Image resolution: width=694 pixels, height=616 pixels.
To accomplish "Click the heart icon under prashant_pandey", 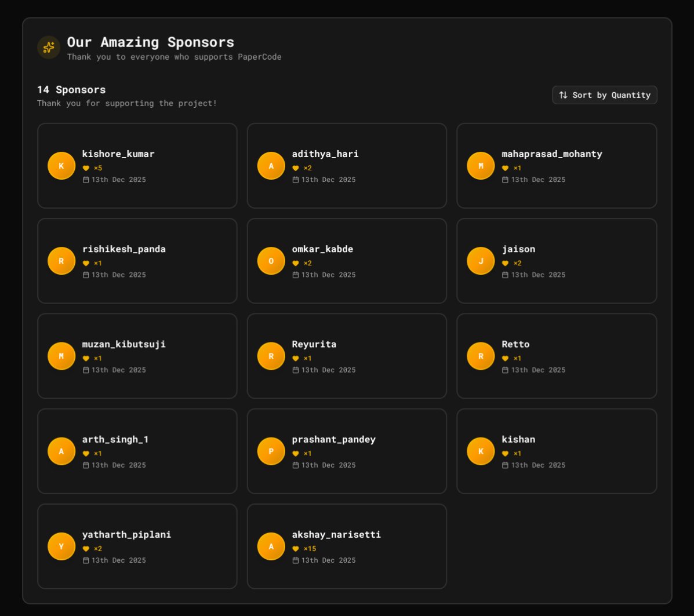I will pos(296,454).
